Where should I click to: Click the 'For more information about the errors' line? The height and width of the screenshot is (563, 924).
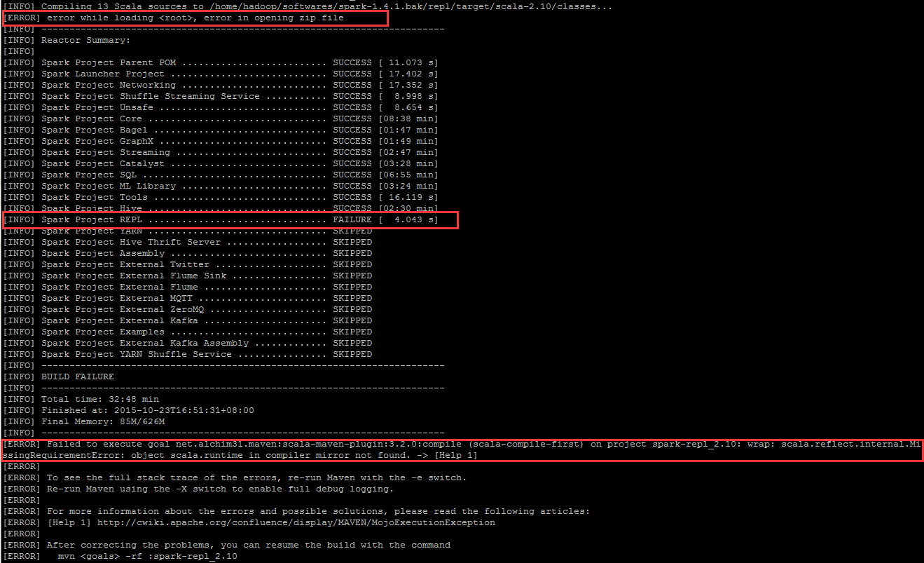coord(296,511)
